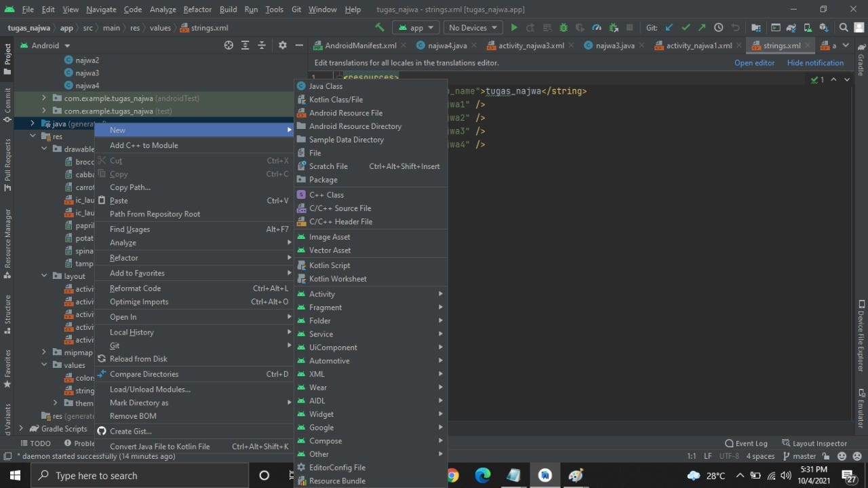The image size is (868, 488).
Task: Click the Open editor link in notification bar
Action: coord(754,62)
